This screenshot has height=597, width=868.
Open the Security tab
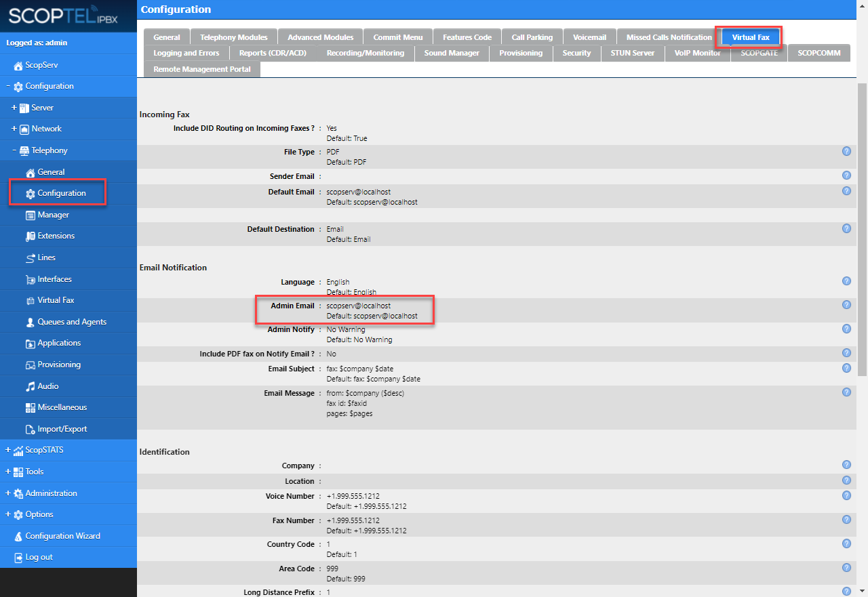pos(576,53)
